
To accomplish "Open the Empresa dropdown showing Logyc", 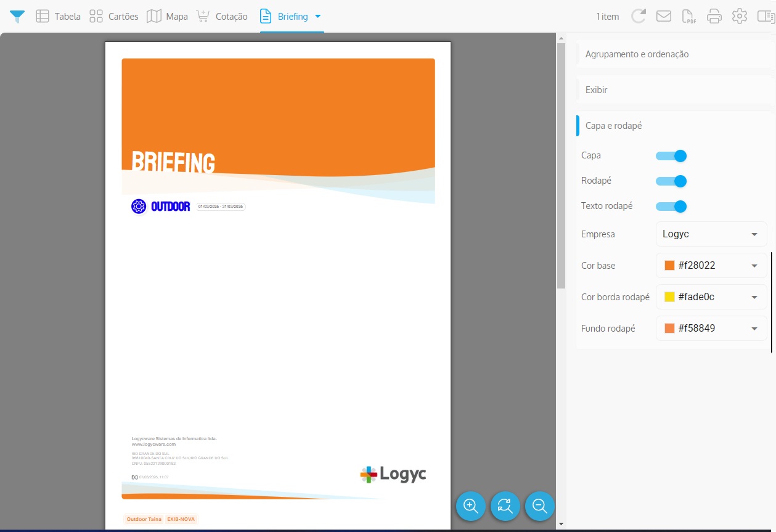I will pos(711,234).
